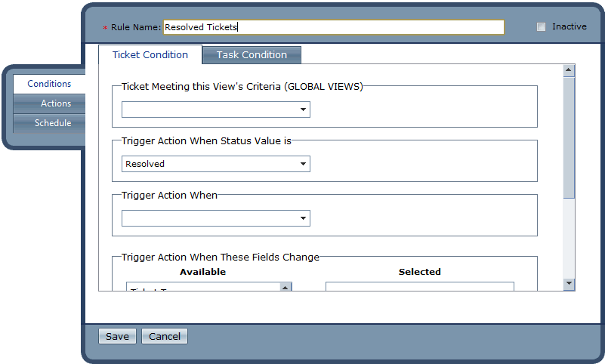Click the Rule Name text field

tap(333, 27)
